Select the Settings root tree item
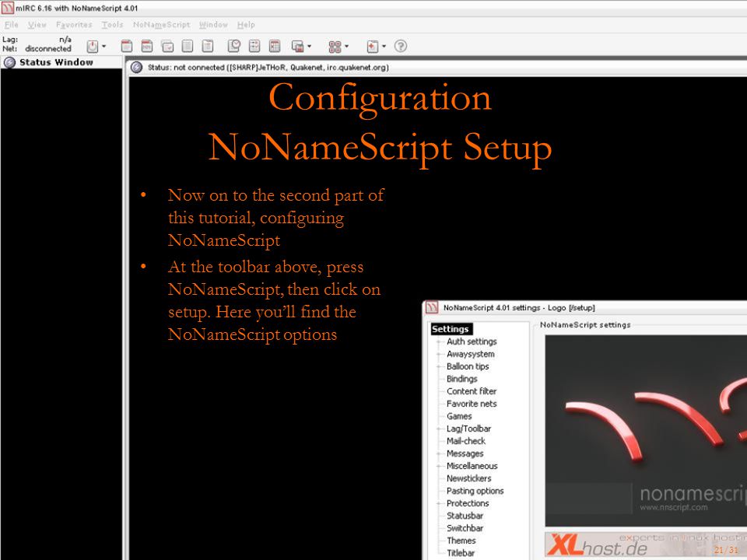The width and height of the screenshot is (747, 560). [451, 329]
